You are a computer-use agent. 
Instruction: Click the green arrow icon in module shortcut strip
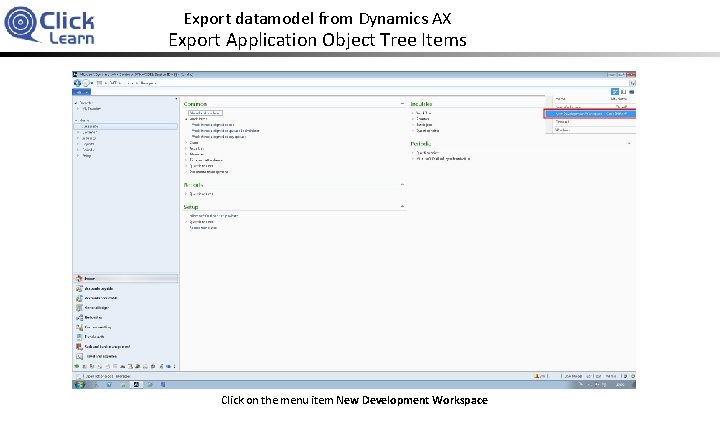[77, 367]
